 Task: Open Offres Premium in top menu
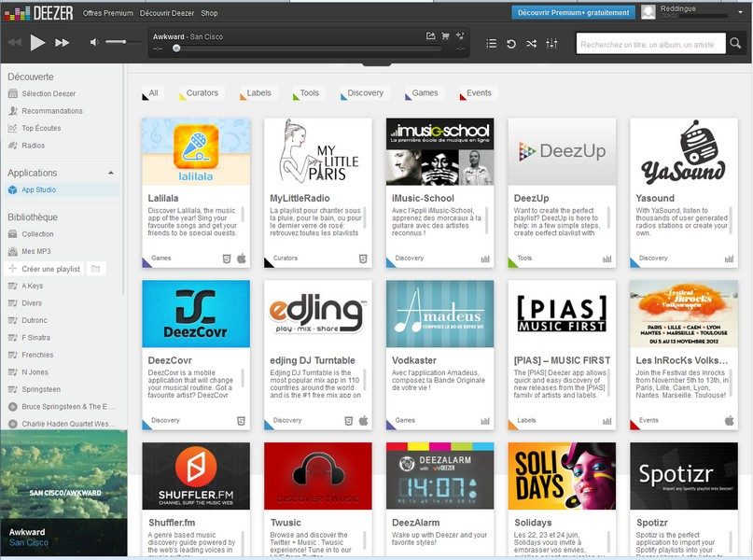[107, 13]
